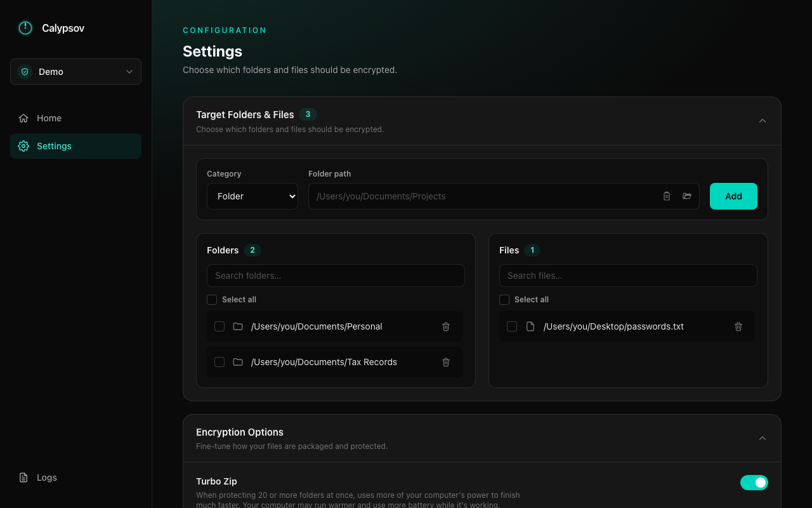
Task: Select Settings in the sidebar
Action: (x=75, y=146)
